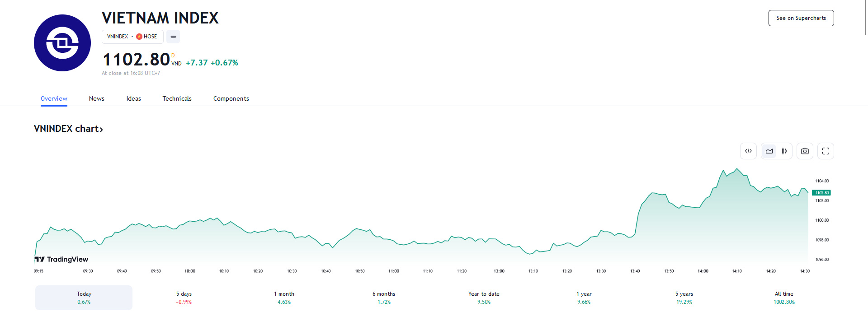
Task: Open chart in fullscreen mode
Action: click(x=826, y=151)
